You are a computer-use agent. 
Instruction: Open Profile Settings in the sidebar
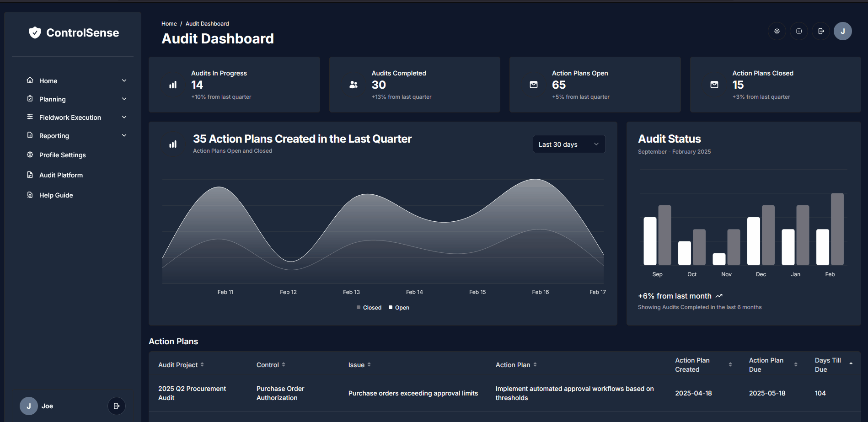tap(62, 155)
